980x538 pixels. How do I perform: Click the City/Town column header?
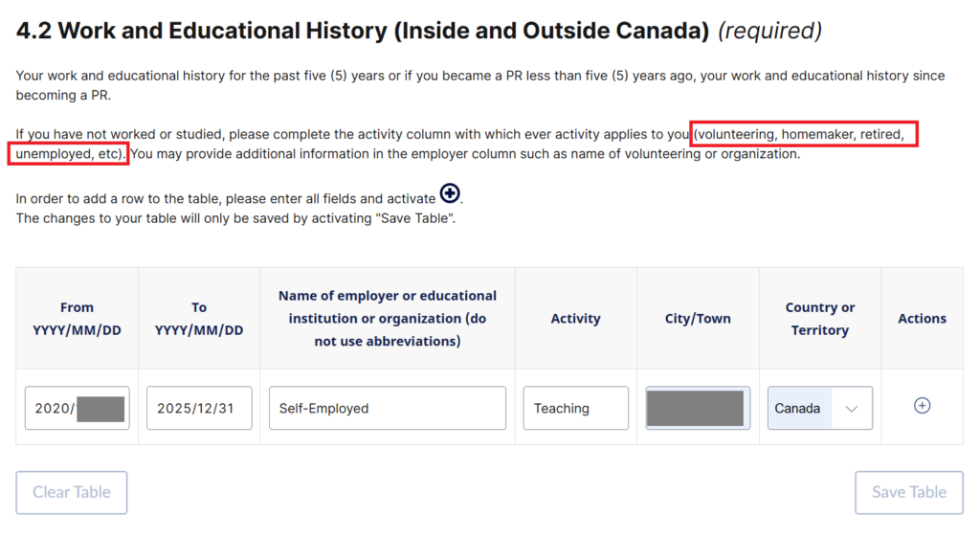[x=698, y=319]
